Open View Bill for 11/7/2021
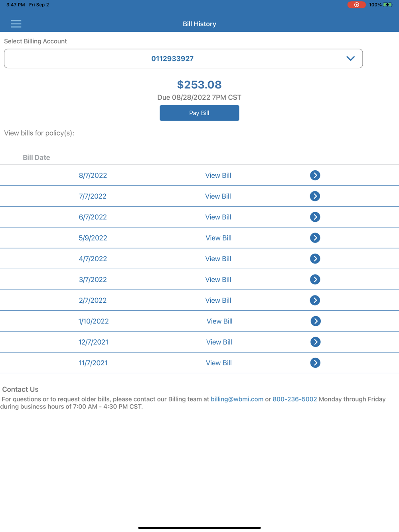399x532 pixels. coord(219,363)
